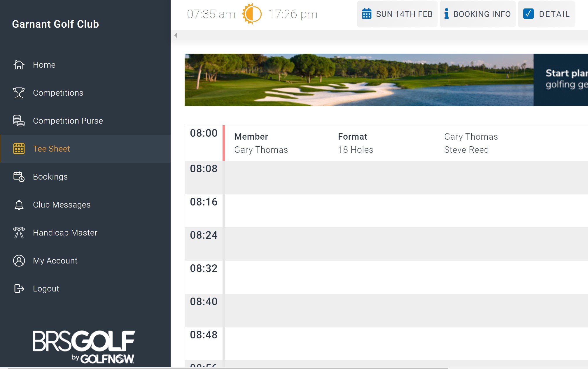Click Gary Thomas in the player list
588x369 pixels.
click(x=471, y=136)
